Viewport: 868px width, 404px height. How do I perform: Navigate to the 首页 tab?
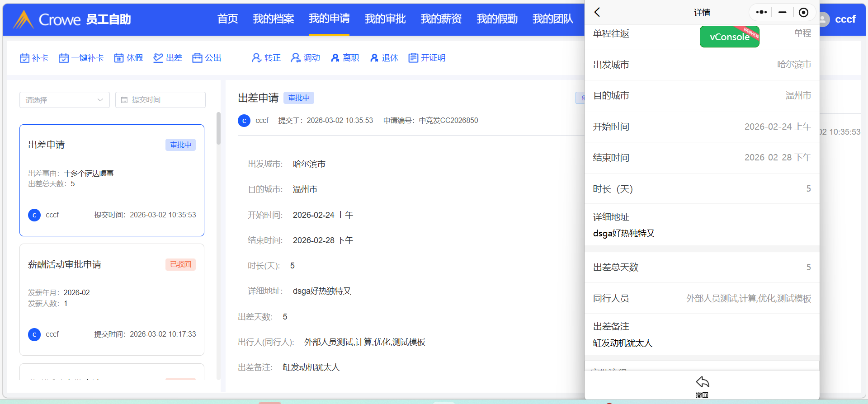[227, 19]
